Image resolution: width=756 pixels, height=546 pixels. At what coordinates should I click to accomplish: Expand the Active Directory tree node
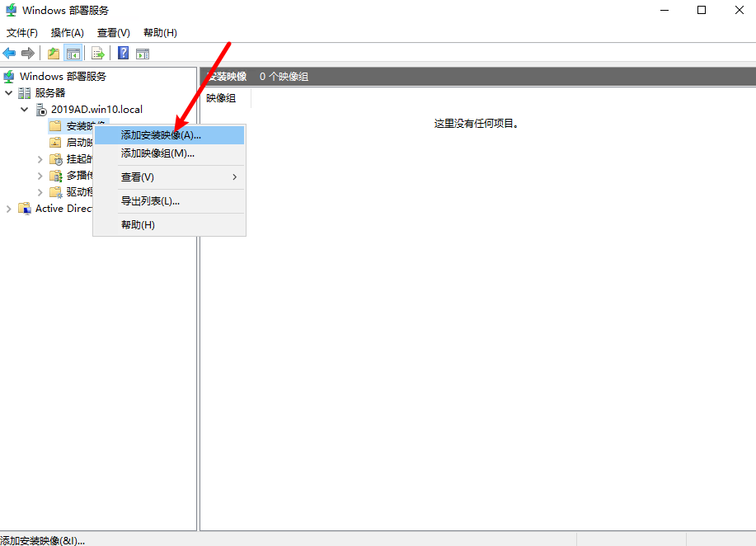pos(8,209)
